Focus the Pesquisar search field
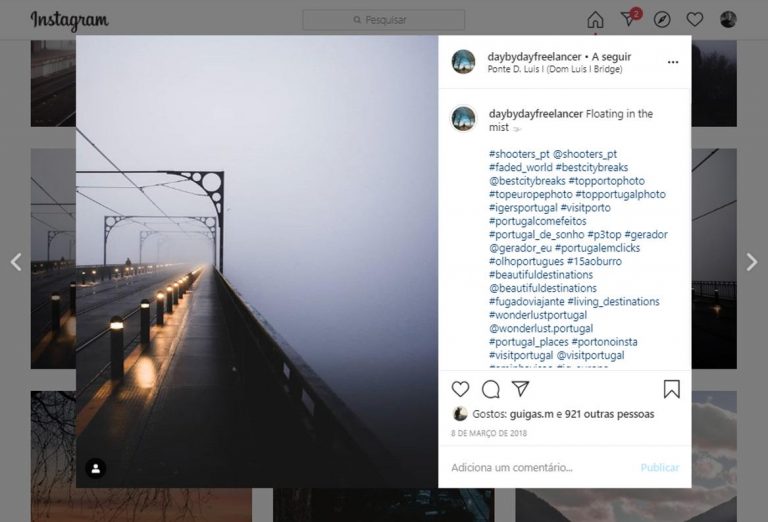This screenshot has width=768, height=522. 384,20
